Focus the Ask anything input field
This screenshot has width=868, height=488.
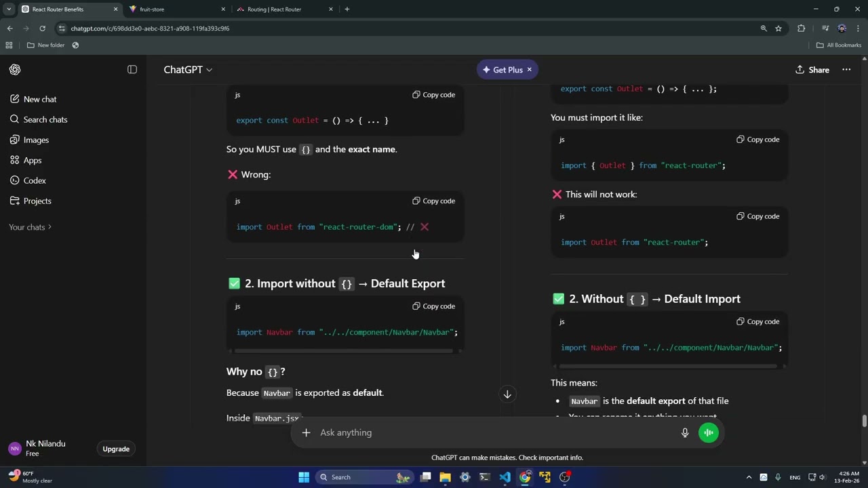point(495,432)
